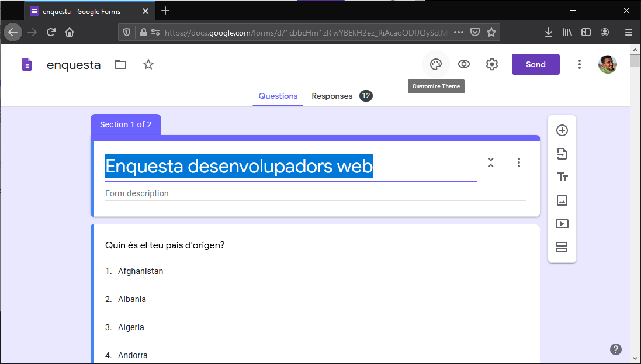The width and height of the screenshot is (641, 364).
Task: Open the Help question mark button
Action: pos(616,349)
